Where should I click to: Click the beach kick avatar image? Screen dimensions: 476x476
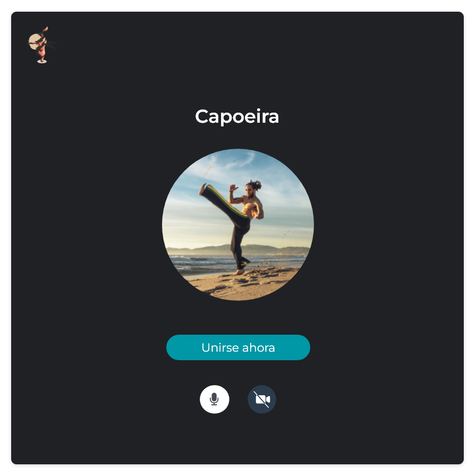click(238, 225)
